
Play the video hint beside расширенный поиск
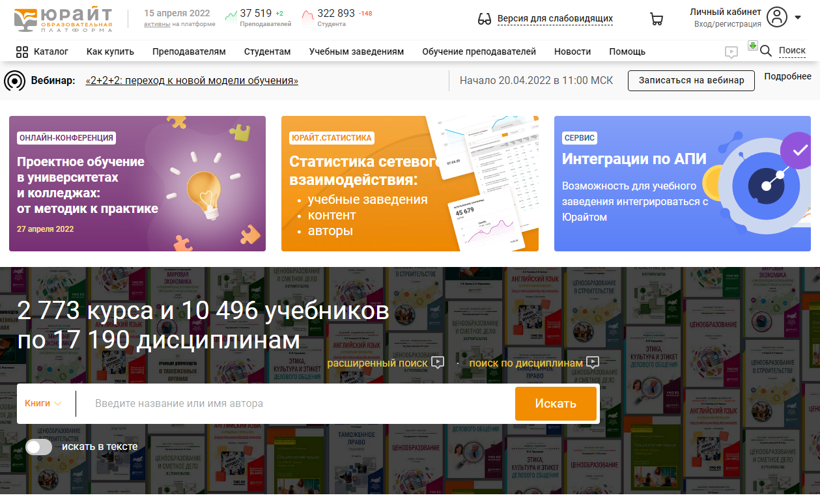(x=438, y=362)
